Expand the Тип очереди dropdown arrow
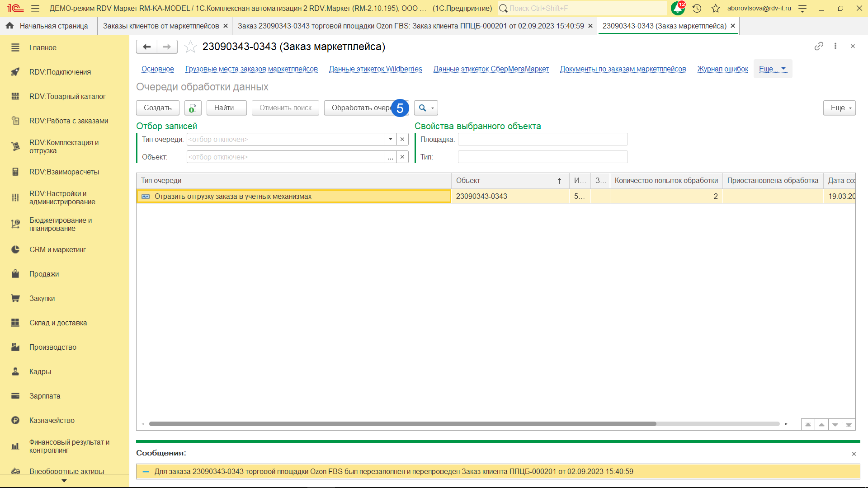868x488 pixels. point(391,139)
